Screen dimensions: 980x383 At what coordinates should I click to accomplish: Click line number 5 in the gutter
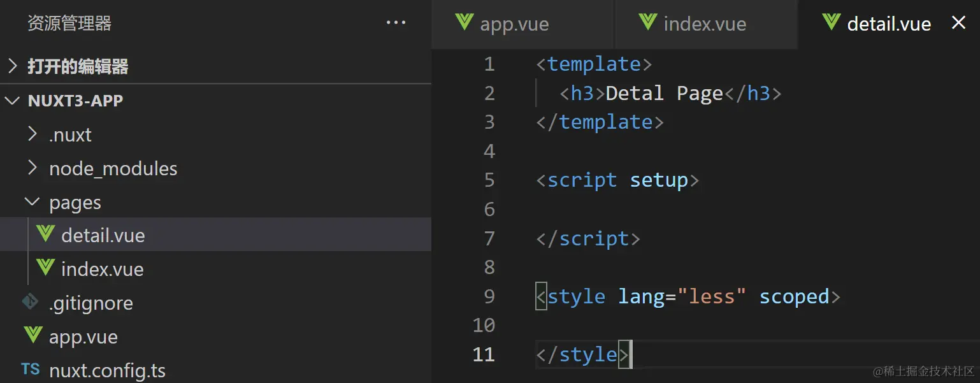point(489,180)
